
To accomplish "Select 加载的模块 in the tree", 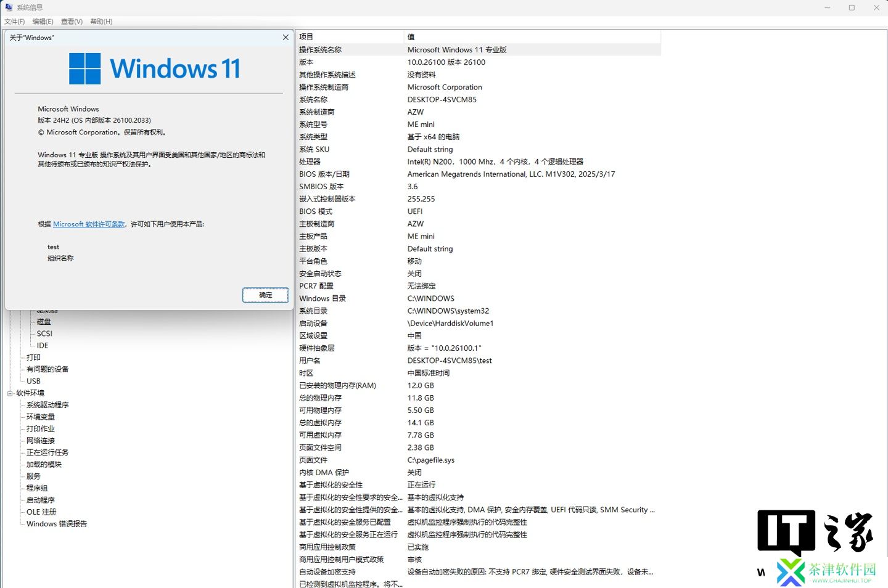I will 44,465.
